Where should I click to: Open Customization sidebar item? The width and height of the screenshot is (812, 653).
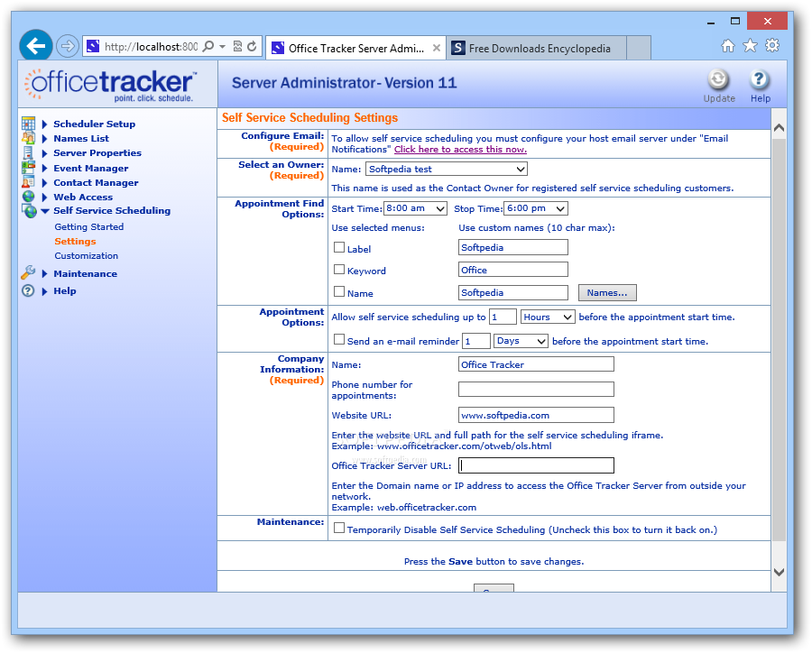click(86, 256)
